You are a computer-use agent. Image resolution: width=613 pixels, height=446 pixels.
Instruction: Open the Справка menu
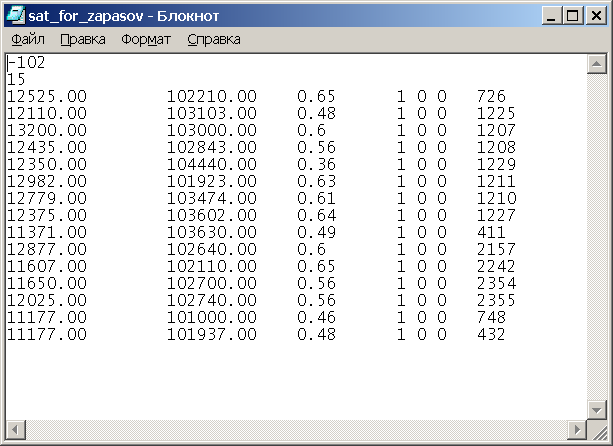click(x=214, y=39)
